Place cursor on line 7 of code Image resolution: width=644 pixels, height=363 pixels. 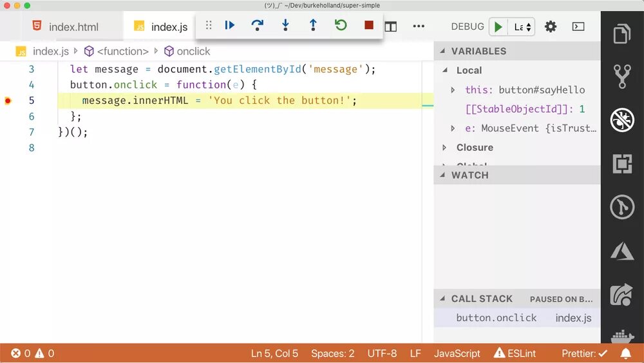point(73,132)
